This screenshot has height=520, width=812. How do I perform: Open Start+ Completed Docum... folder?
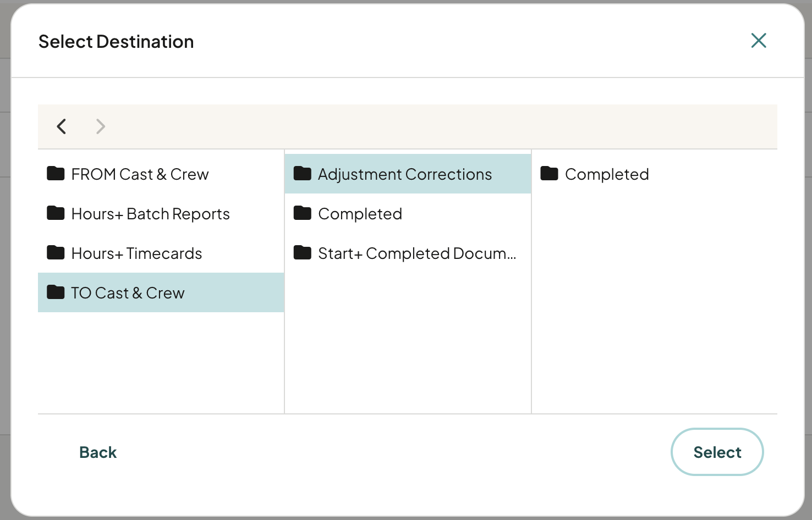coord(408,253)
